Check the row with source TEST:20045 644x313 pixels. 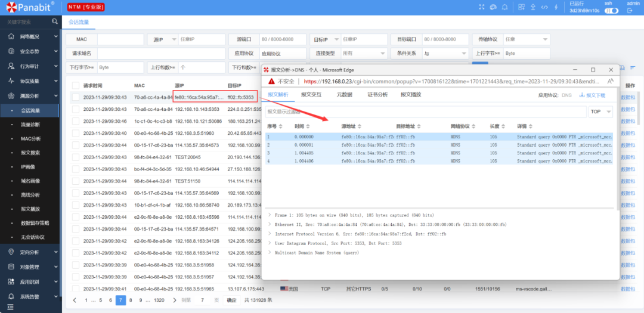pos(76,157)
